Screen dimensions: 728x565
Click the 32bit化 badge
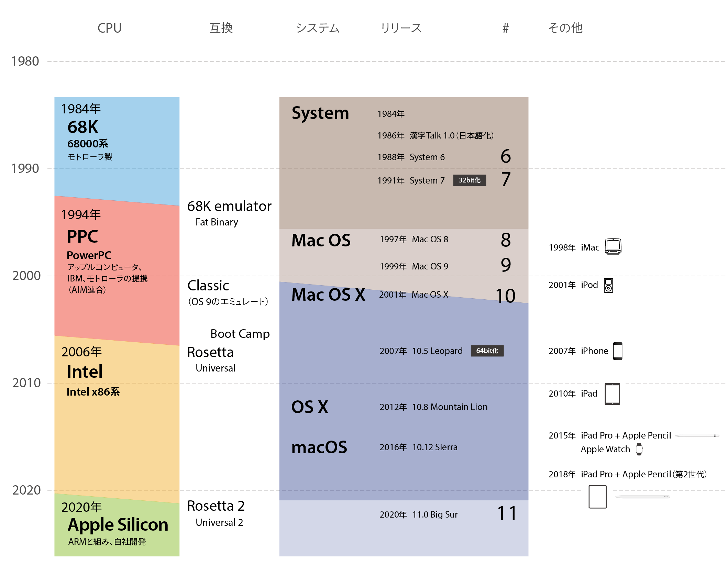[470, 180]
